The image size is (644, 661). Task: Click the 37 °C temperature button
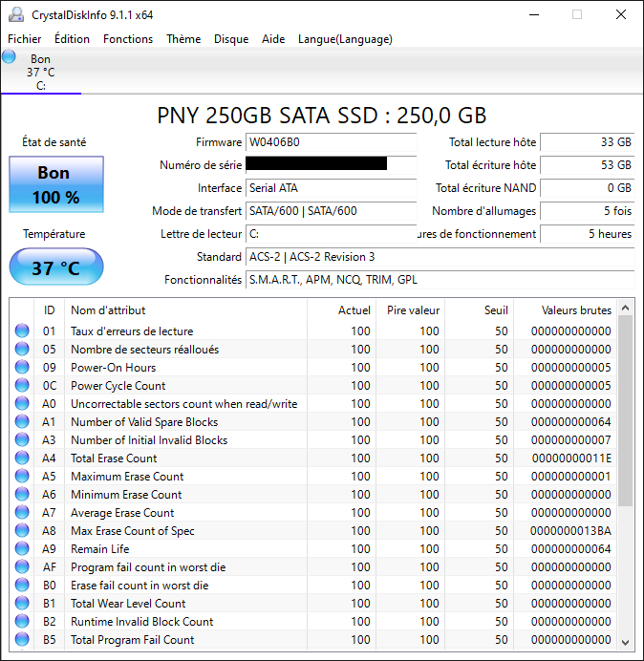pyautogui.click(x=55, y=267)
